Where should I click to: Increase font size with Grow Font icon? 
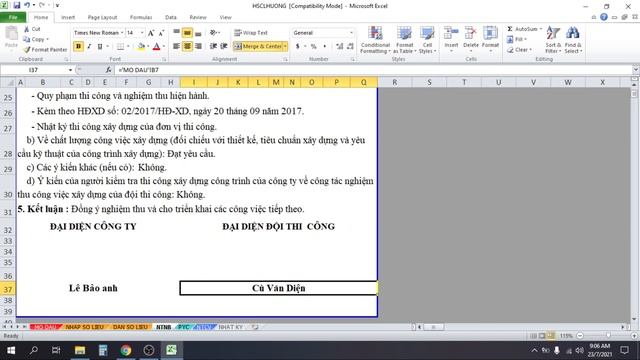tap(151, 33)
